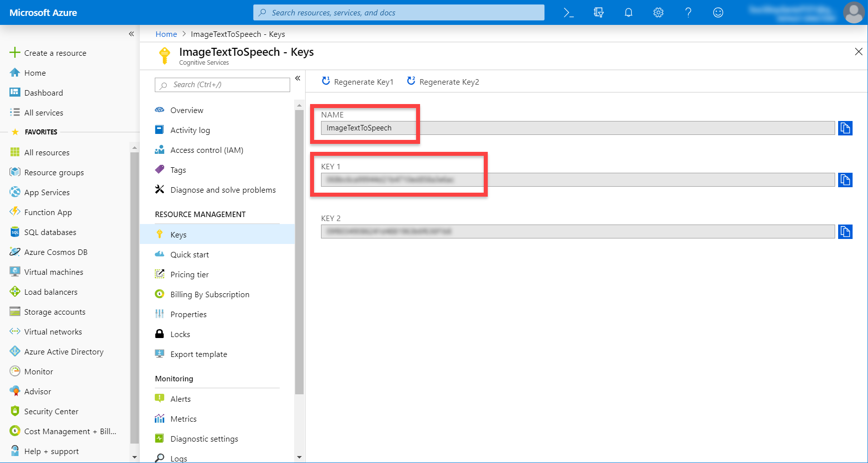Image resolution: width=868 pixels, height=463 pixels.
Task: Open the help question mark menu
Action: pos(688,12)
